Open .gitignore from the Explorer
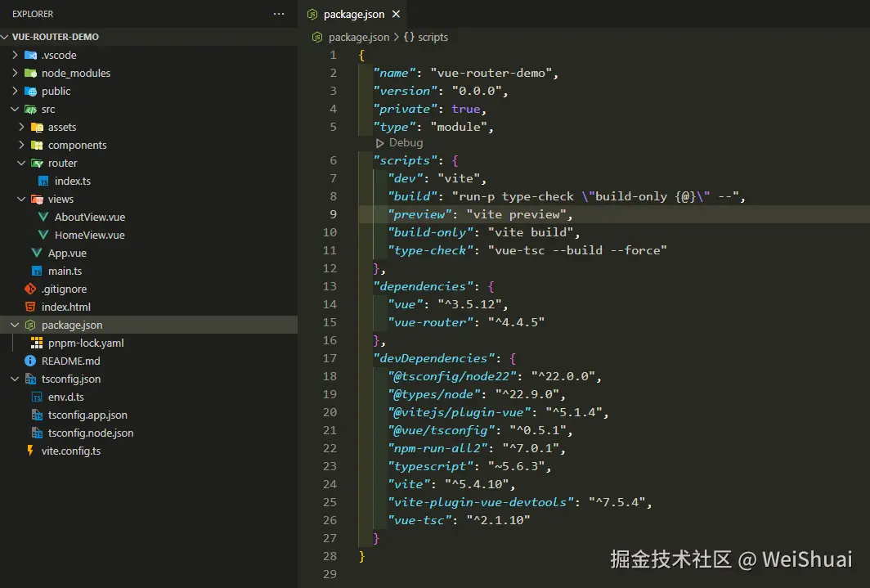 tap(65, 289)
